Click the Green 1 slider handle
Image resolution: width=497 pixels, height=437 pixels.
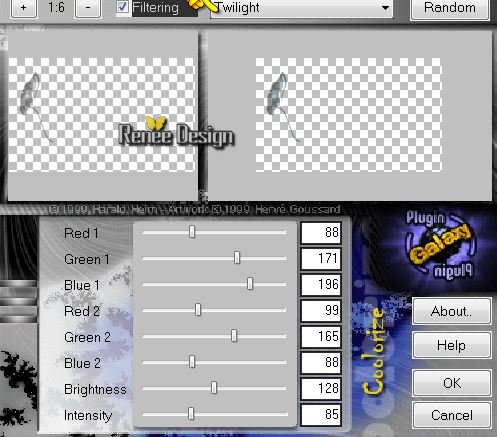[x=237, y=258]
